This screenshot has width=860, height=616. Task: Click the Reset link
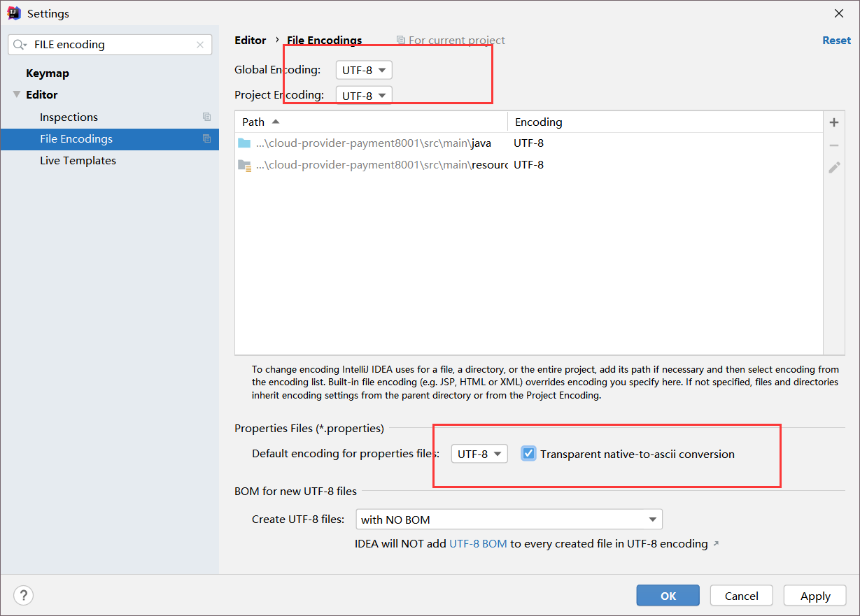pyautogui.click(x=836, y=41)
